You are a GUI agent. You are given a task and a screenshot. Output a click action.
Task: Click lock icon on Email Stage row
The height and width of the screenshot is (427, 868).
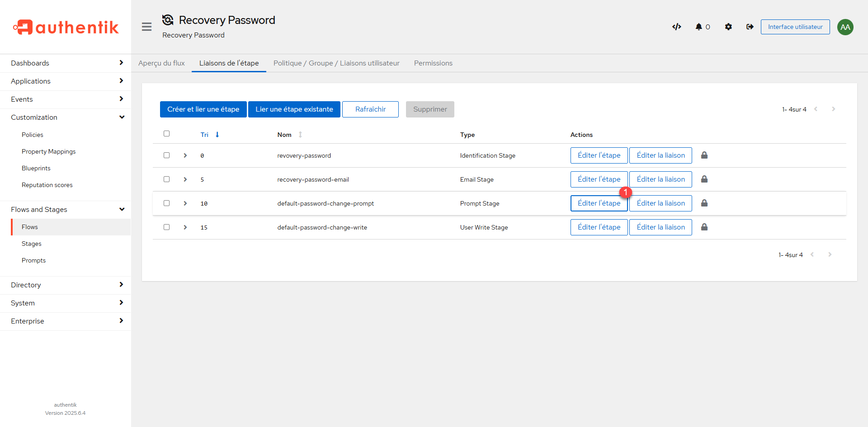tap(704, 179)
